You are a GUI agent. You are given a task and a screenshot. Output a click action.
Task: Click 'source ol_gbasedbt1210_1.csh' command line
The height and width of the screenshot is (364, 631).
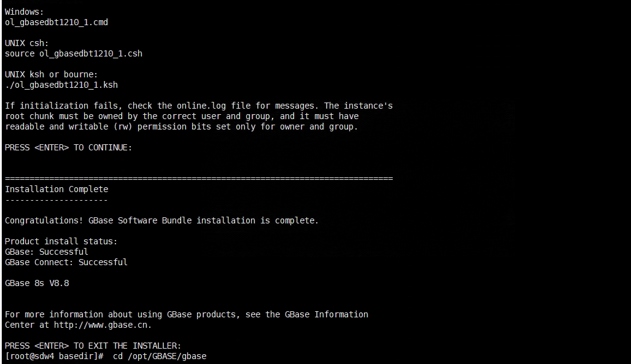coord(74,54)
